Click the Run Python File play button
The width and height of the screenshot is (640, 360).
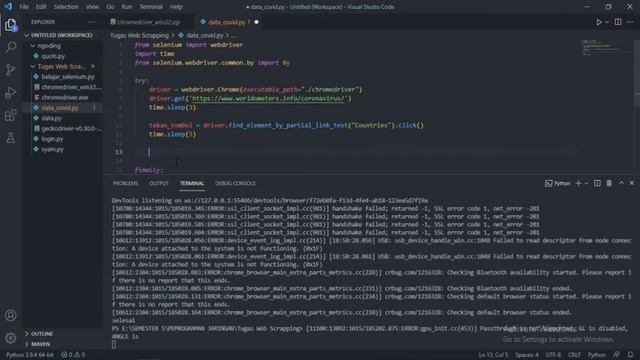tap(598, 22)
